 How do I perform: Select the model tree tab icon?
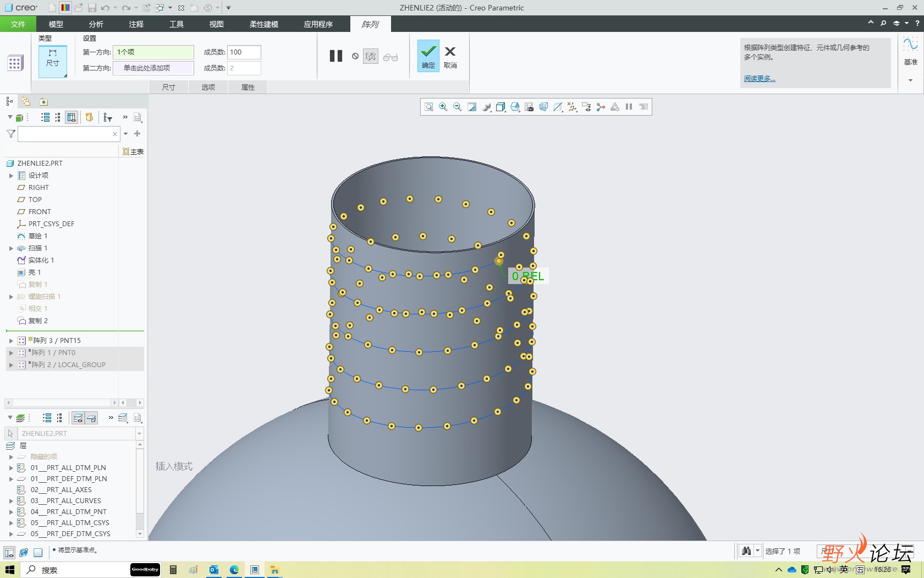pos(9,101)
